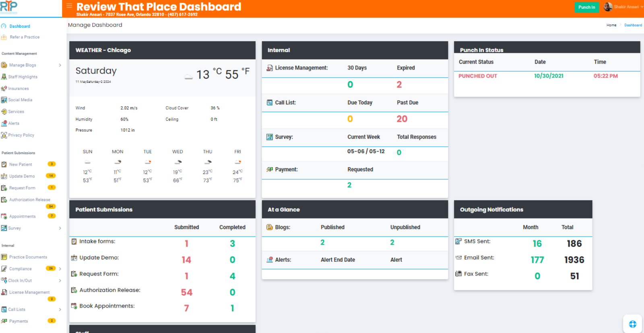Go to Staff Highlights

[23, 77]
